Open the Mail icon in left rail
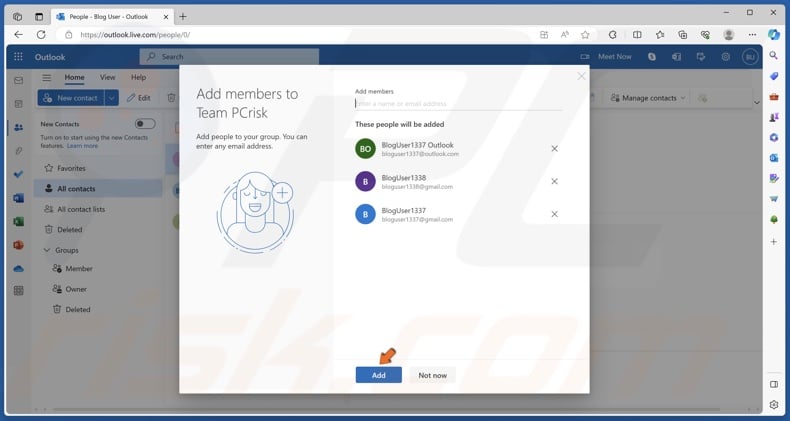Viewport: 790px width, 421px height. coord(18,80)
